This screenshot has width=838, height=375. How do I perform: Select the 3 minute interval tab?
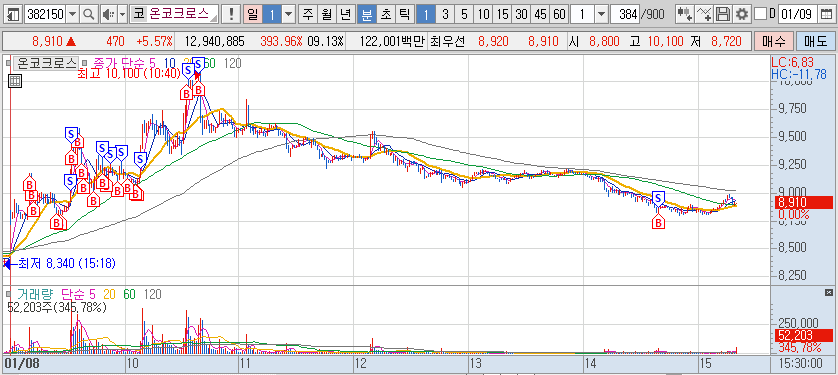[x=445, y=14]
